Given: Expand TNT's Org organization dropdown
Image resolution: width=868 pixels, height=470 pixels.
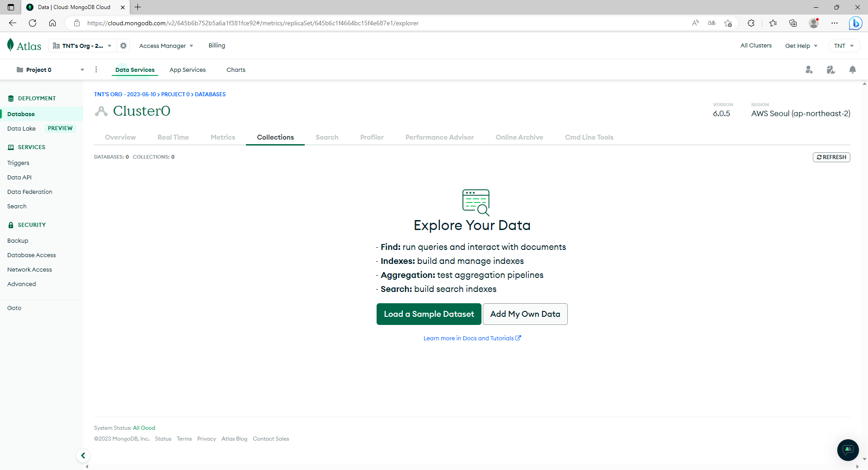Looking at the screenshot, I should [82, 46].
